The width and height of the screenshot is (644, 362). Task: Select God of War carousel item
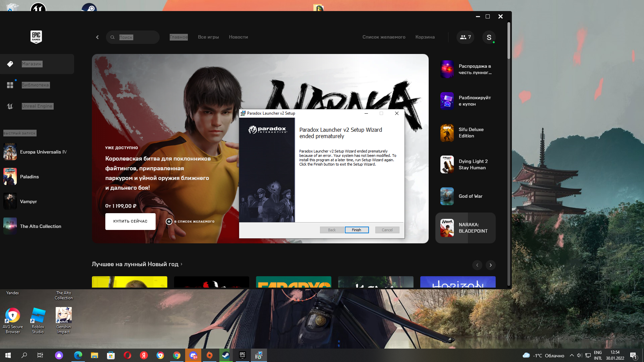pos(466,196)
